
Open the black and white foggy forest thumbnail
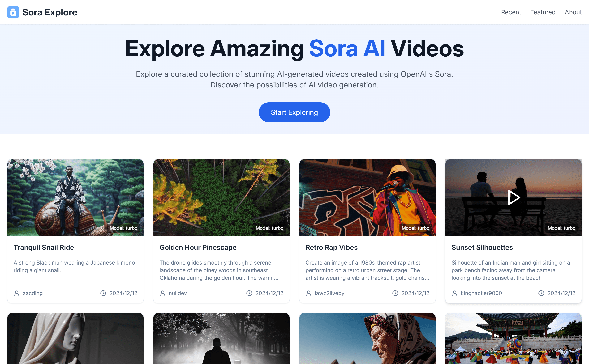coord(221,338)
